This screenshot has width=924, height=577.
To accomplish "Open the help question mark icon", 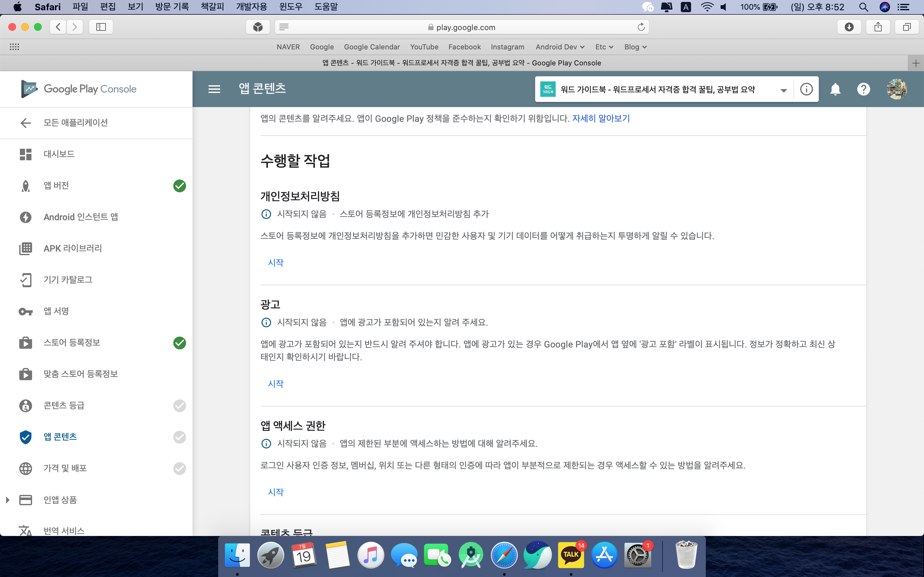I will (x=863, y=89).
